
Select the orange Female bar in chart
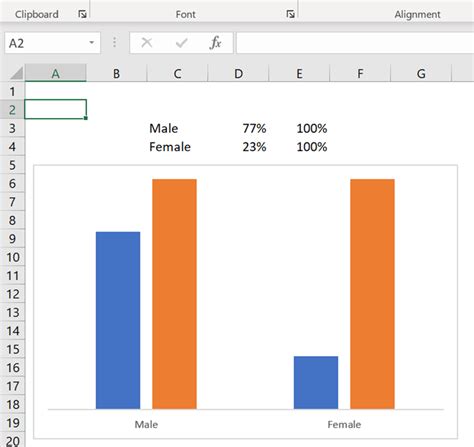point(372,294)
